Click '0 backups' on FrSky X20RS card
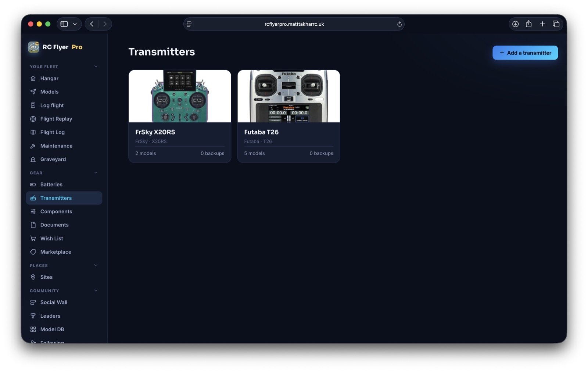 tap(212, 153)
